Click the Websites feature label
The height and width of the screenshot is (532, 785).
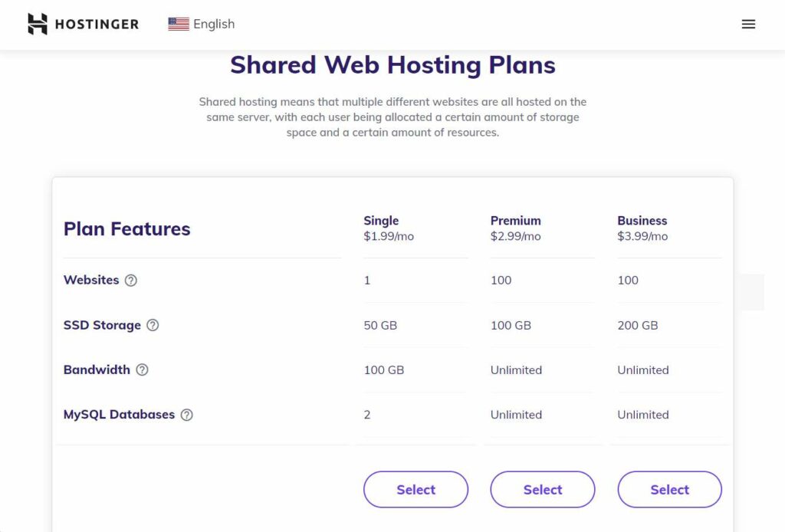pos(91,280)
